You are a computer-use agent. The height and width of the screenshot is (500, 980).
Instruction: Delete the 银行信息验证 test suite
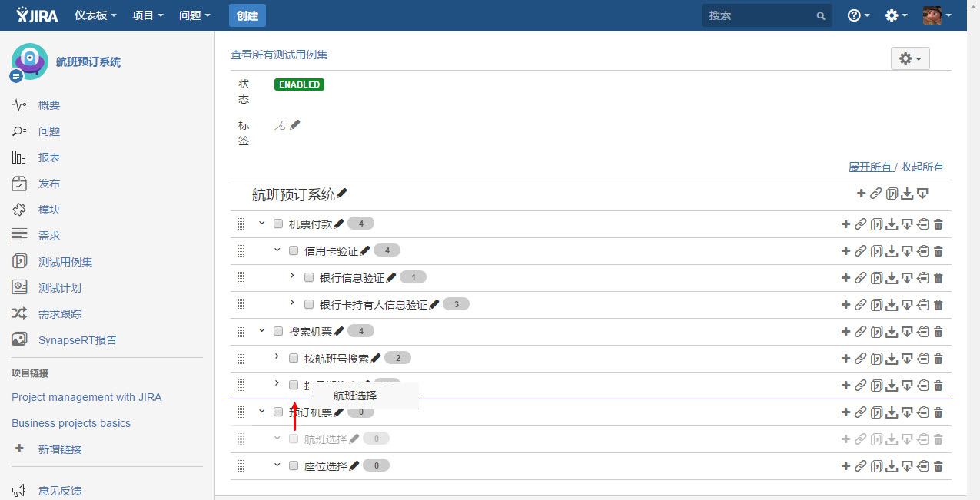click(x=938, y=278)
